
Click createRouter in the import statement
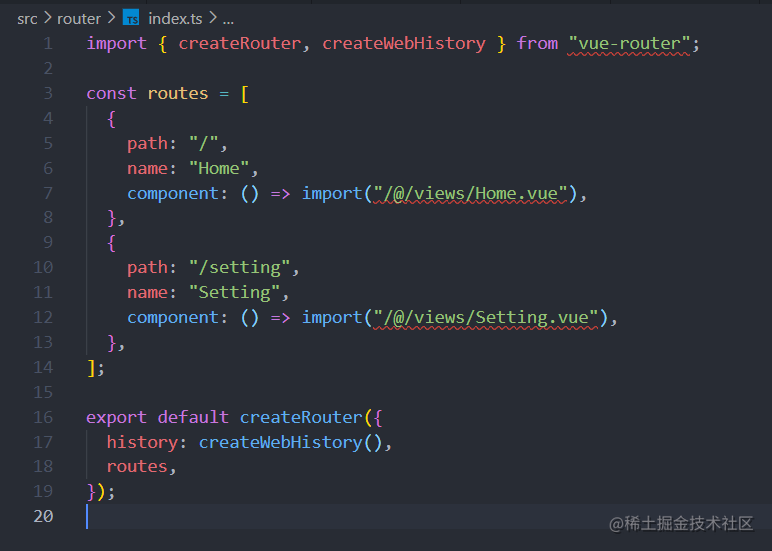pos(240,43)
